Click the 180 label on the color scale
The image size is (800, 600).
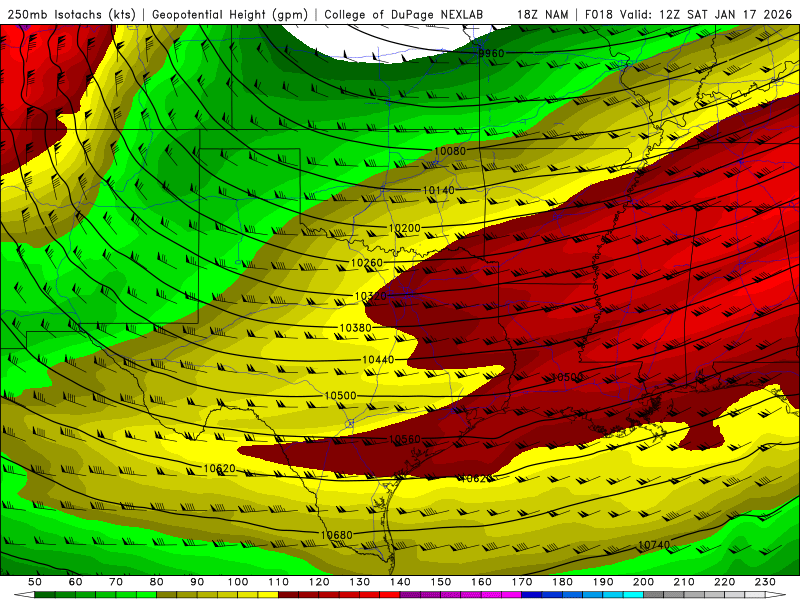click(x=562, y=582)
